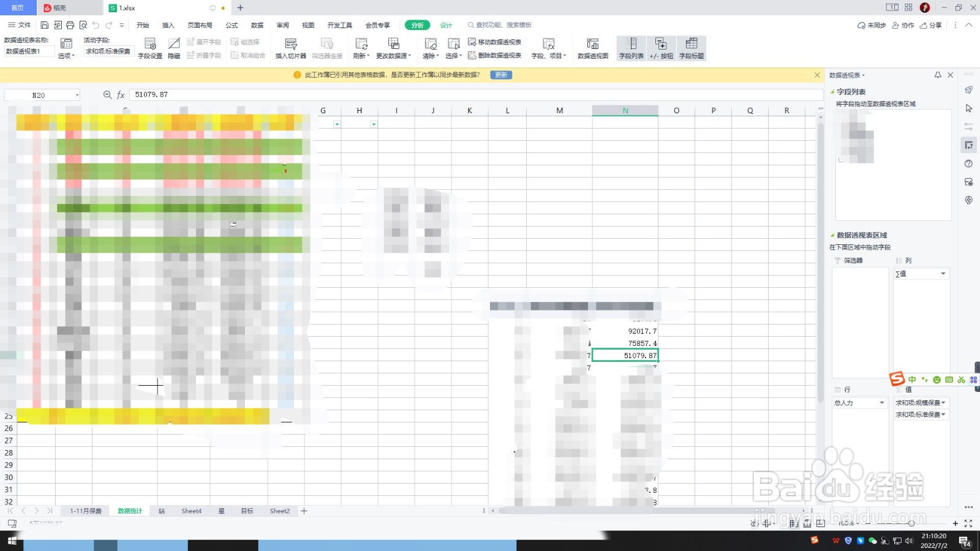
Task: Click 移动数据透视表 move pivot table
Action: 495,42
